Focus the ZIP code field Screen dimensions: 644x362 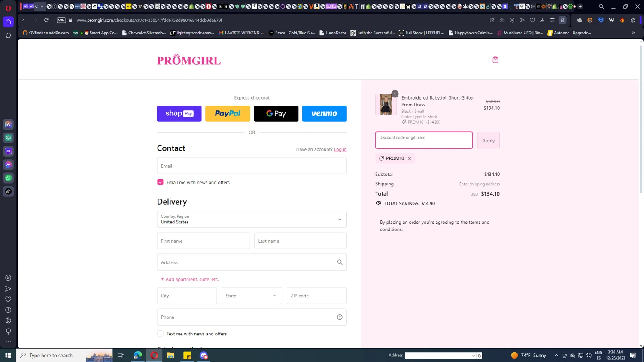coord(316,296)
